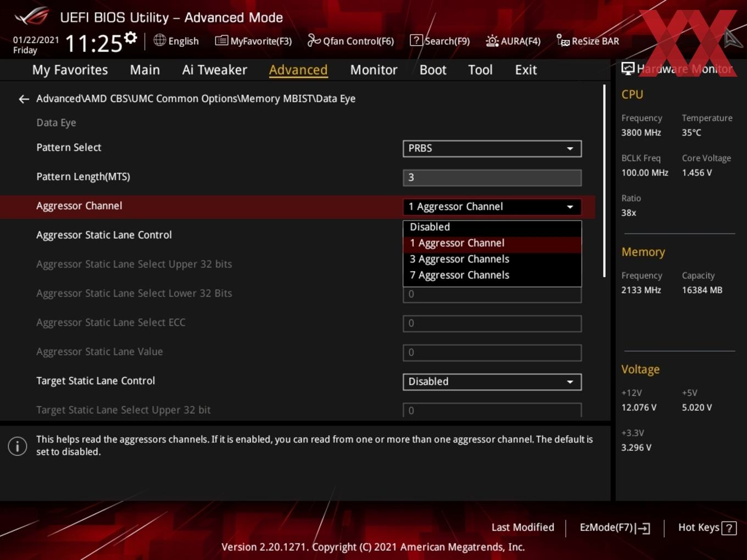Click CPU temperature value 35°C
747x560 pixels.
[x=692, y=132]
